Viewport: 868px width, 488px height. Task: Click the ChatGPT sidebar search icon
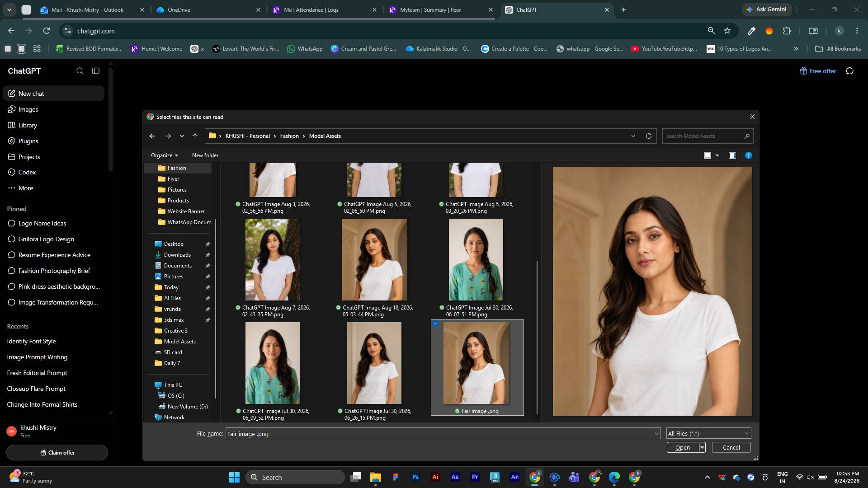pyautogui.click(x=80, y=71)
